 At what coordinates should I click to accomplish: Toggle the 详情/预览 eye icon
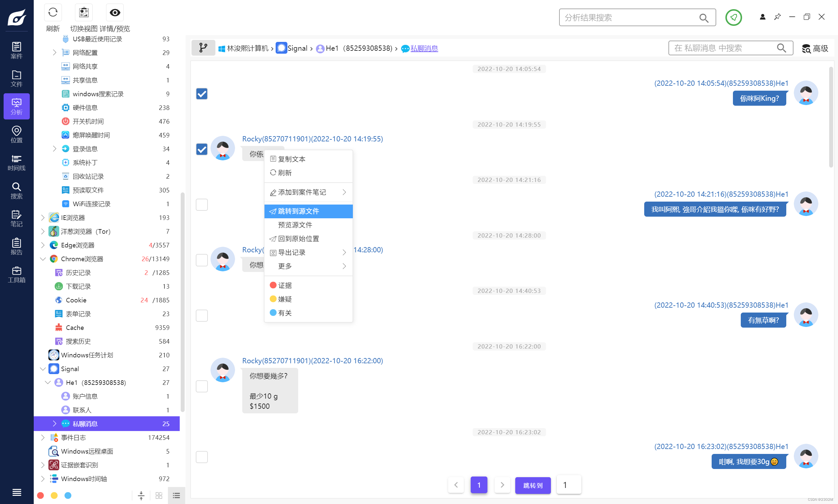115,13
